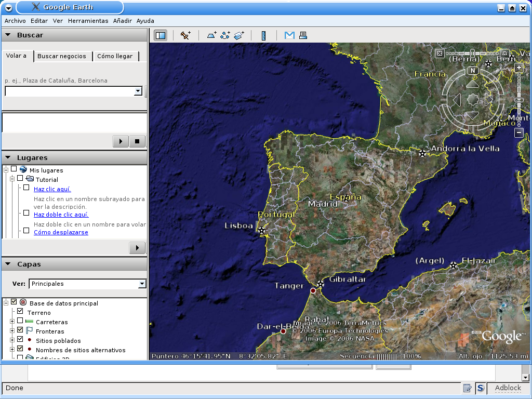Switch to the Cómo llegar tab
This screenshot has height=399, width=532.
115,56
